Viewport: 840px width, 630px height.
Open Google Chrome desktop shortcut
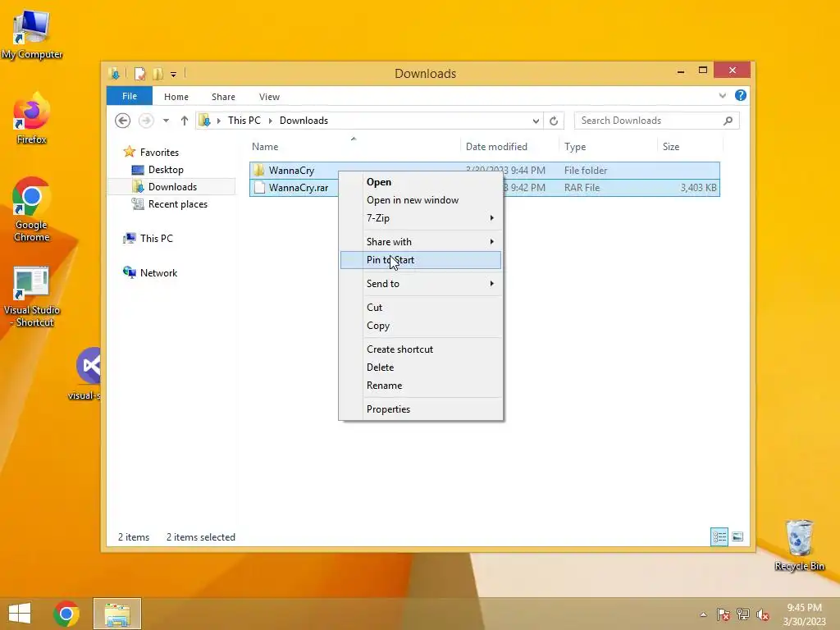click(32, 209)
